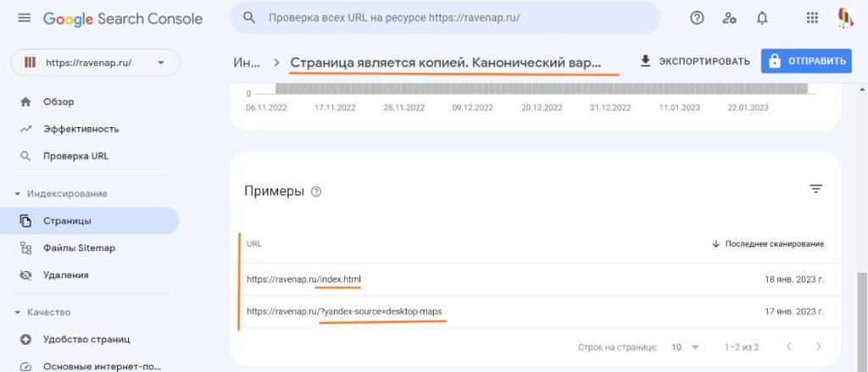Click the speed gauge icon in sidebar
Screen dimensions: 868x372
[x=25, y=366]
